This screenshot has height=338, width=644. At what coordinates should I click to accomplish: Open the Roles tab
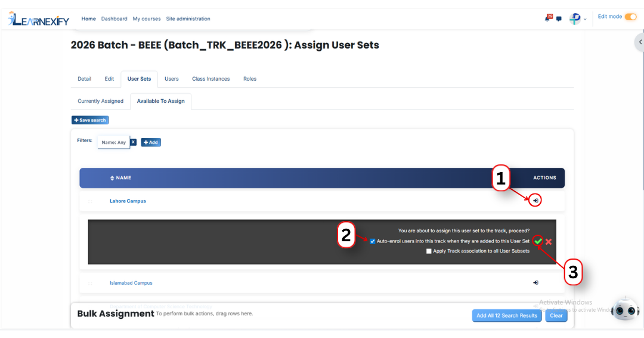[250, 79]
